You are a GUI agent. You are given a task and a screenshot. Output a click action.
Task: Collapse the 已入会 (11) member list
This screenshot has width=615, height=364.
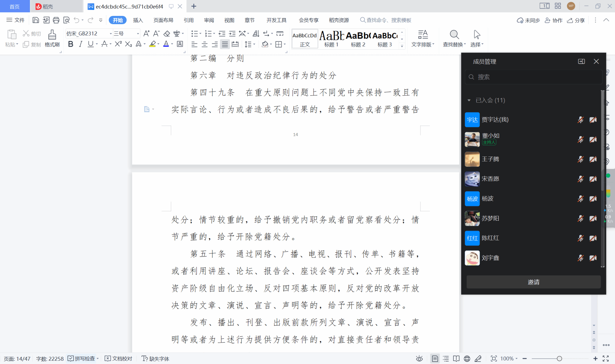click(x=469, y=100)
